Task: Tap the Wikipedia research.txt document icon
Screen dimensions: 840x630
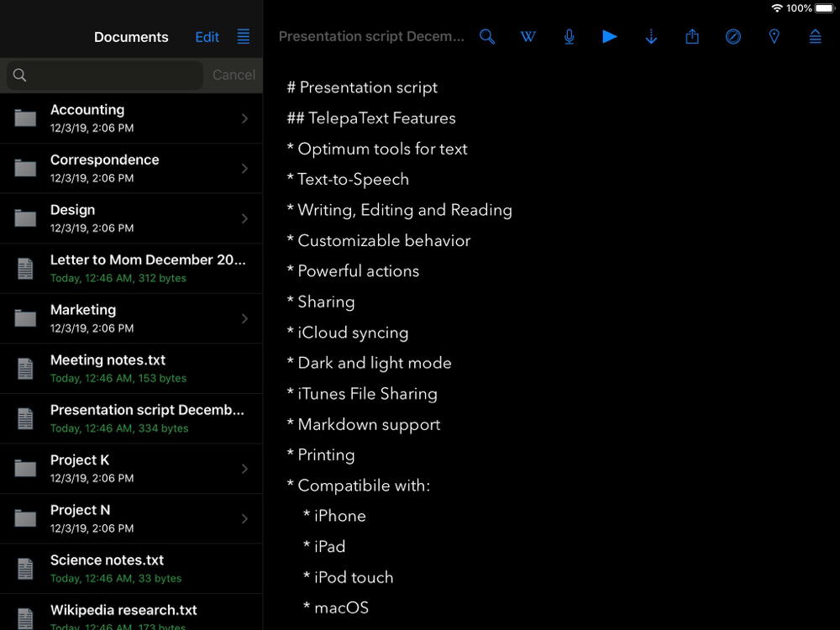Action: pyautogui.click(x=25, y=617)
